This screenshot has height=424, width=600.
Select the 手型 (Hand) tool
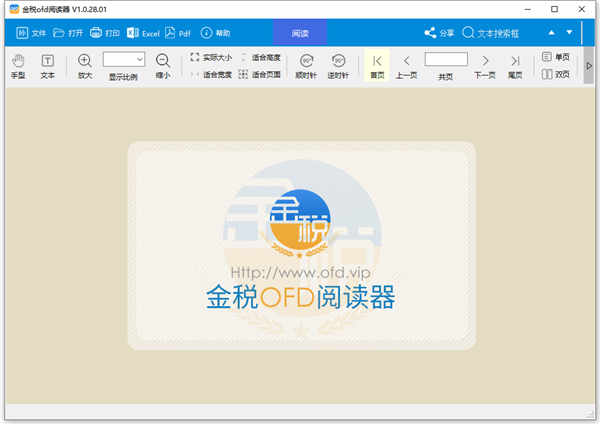[18, 66]
